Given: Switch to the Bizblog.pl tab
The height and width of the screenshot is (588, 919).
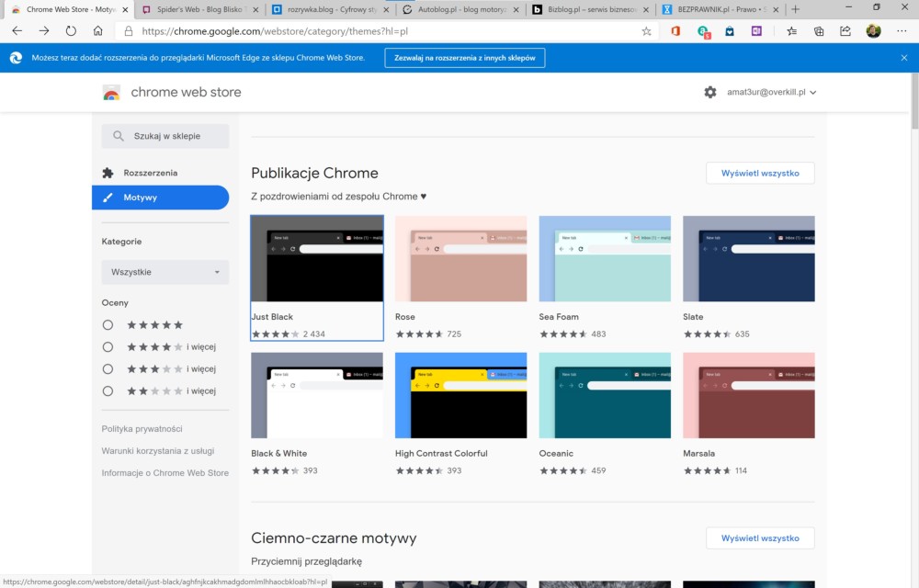Looking at the screenshot, I should [x=592, y=9].
